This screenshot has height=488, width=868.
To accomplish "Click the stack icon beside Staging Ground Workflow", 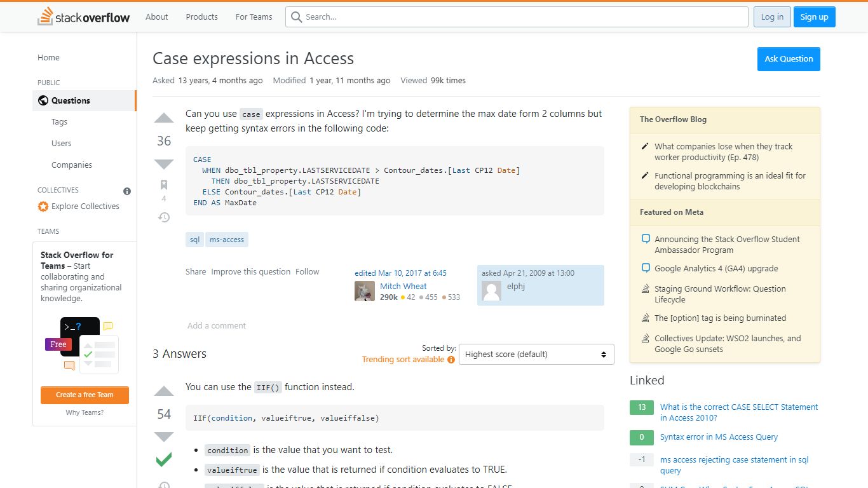I will click(x=646, y=289).
